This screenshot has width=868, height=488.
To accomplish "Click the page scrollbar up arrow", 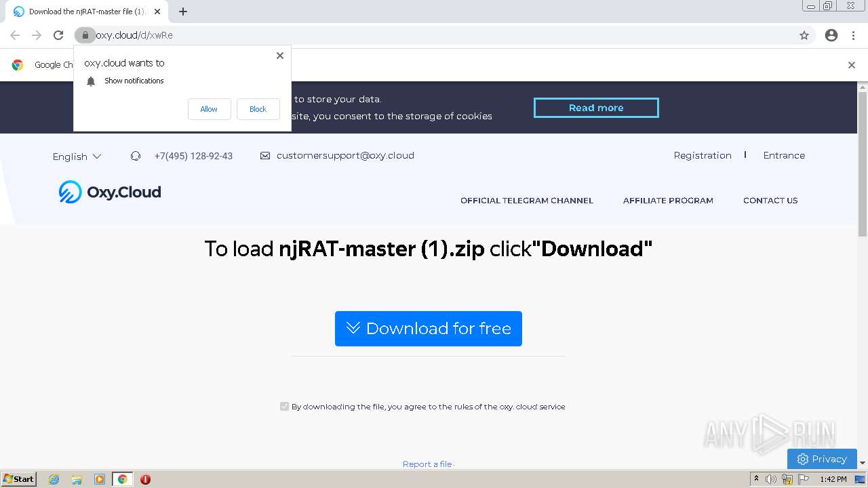I will tap(863, 87).
